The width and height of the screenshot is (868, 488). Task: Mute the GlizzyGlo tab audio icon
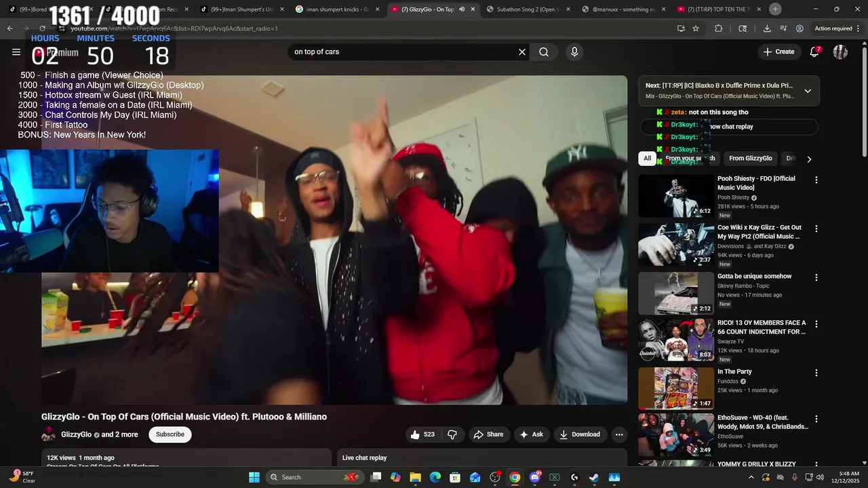coord(462,9)
